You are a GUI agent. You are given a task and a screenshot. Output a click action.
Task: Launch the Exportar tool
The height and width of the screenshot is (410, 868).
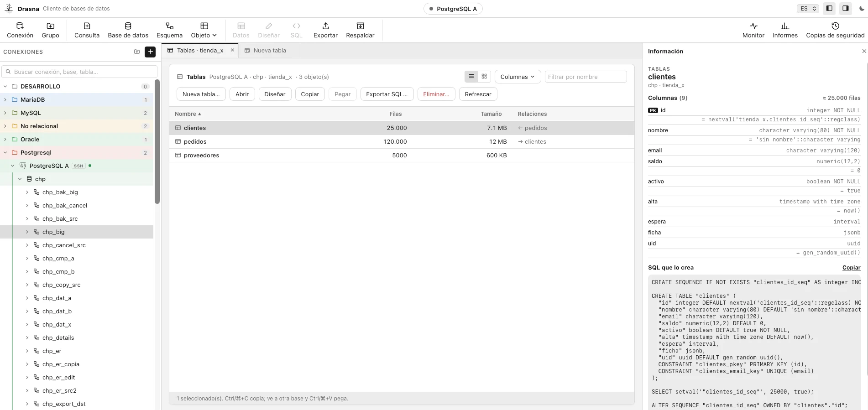coord(325,30)
